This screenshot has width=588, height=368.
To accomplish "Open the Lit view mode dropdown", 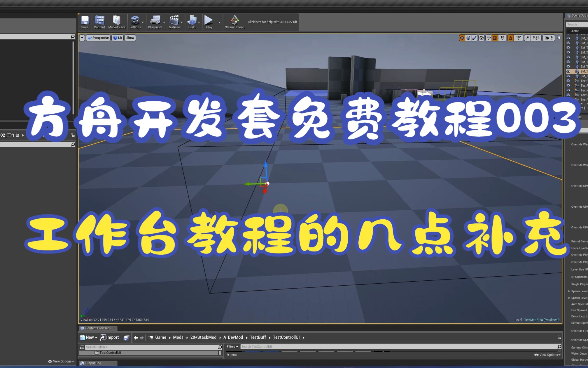I will [x=118, y=38].
